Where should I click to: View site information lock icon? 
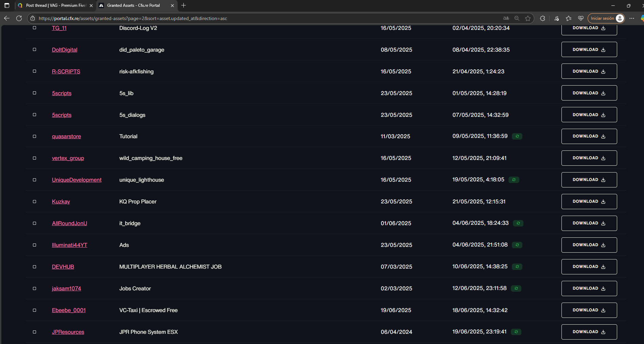[33, 18]
